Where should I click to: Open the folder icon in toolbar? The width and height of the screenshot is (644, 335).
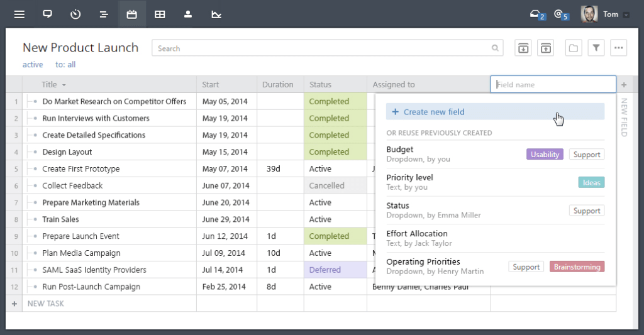pyautogui.click(x=574, y=48)
